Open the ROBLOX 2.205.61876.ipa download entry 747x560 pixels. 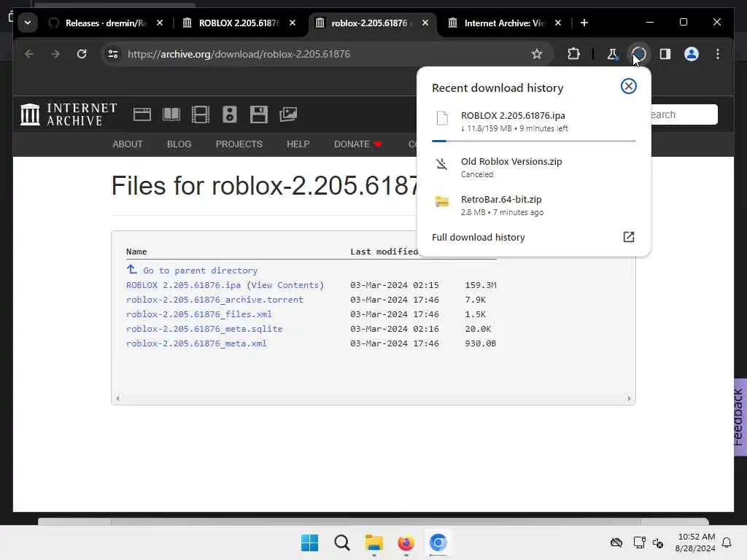pyautogui.click(x=533, y=122)
